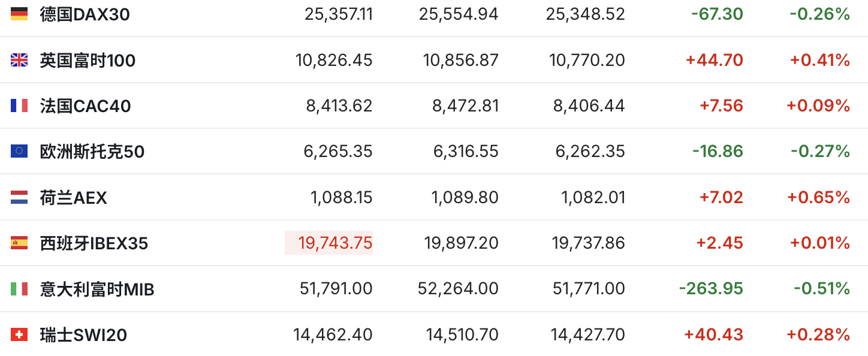Open the 意大利富时MIB index link

[x=97, y=290]
